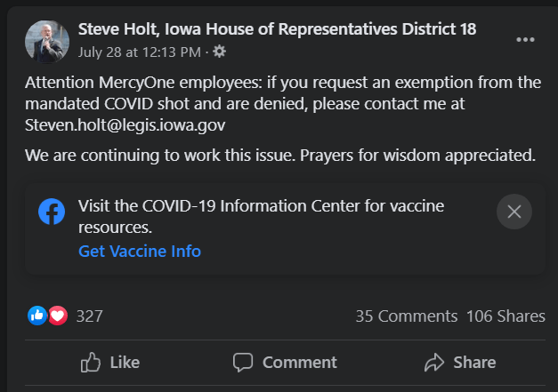Open the 35 Comments link

(406, 316)
